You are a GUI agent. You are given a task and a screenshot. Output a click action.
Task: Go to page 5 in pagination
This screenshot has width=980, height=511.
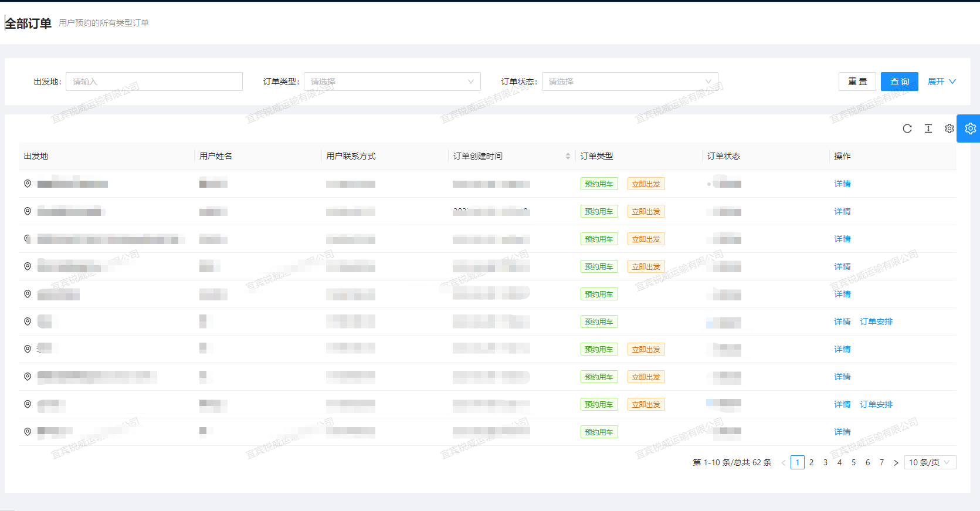854,462
